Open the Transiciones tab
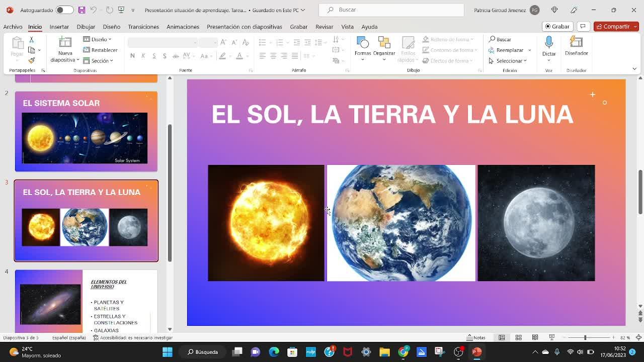The image size is (644, 362). point(143,27)
